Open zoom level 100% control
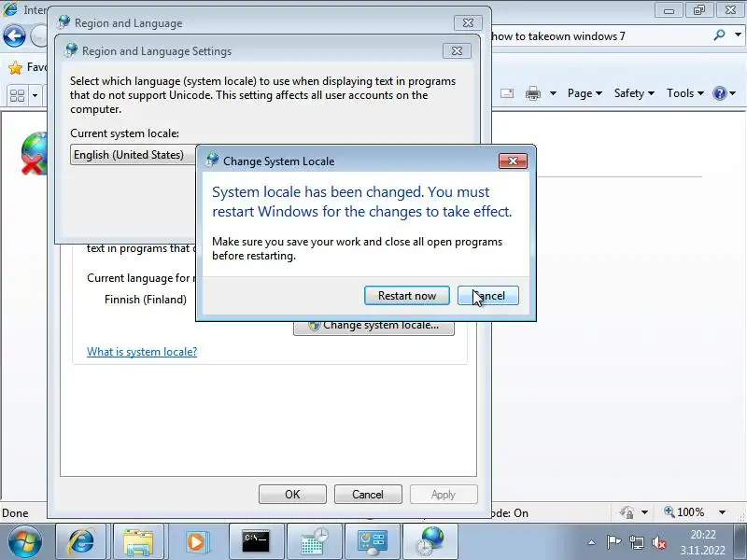 coord(684,512)
